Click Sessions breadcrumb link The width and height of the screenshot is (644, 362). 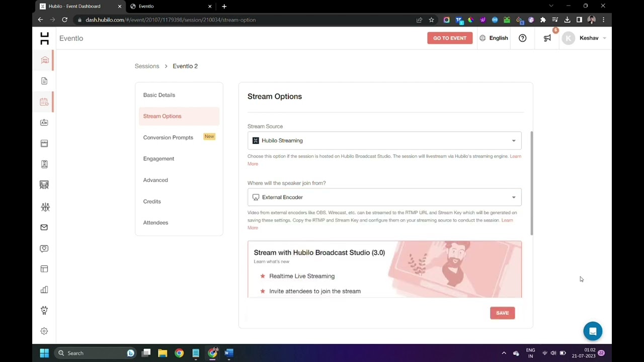click(147, 66)
